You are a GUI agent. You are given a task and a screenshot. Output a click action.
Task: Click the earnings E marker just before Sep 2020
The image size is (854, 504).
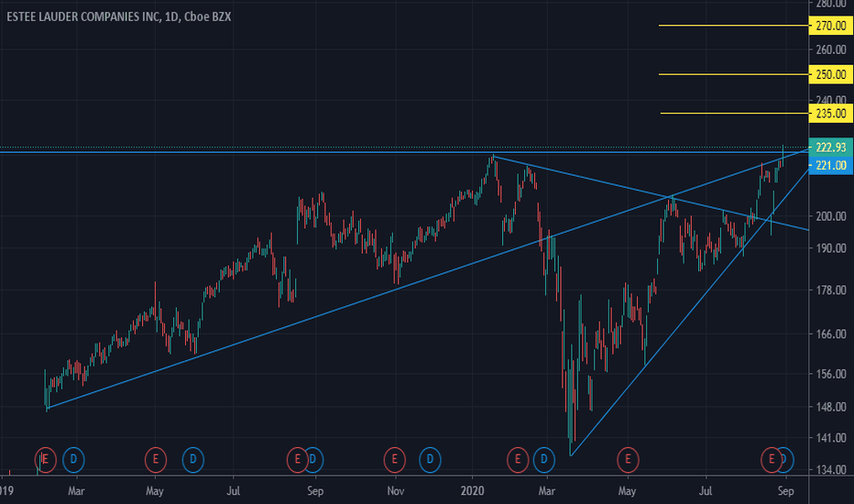tap(772, 460)
